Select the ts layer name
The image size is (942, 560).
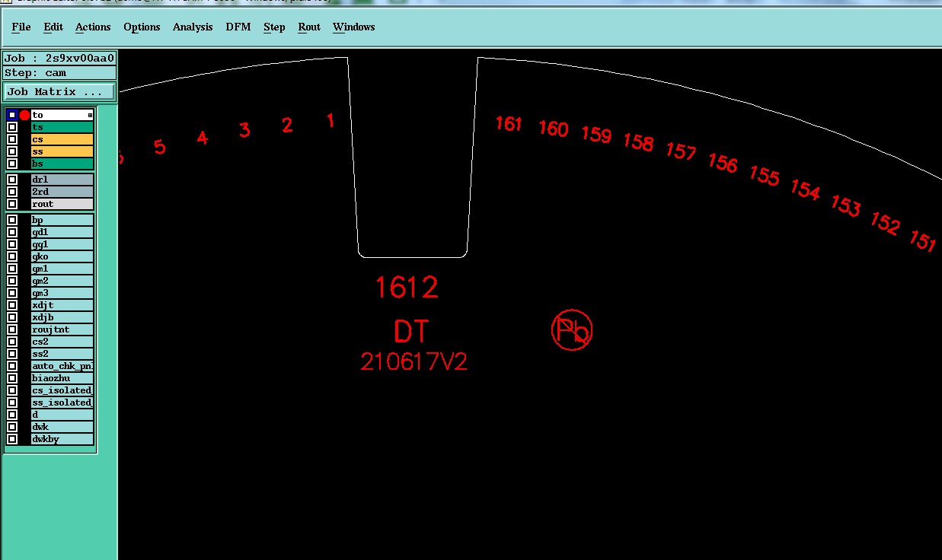coord(62,127)
